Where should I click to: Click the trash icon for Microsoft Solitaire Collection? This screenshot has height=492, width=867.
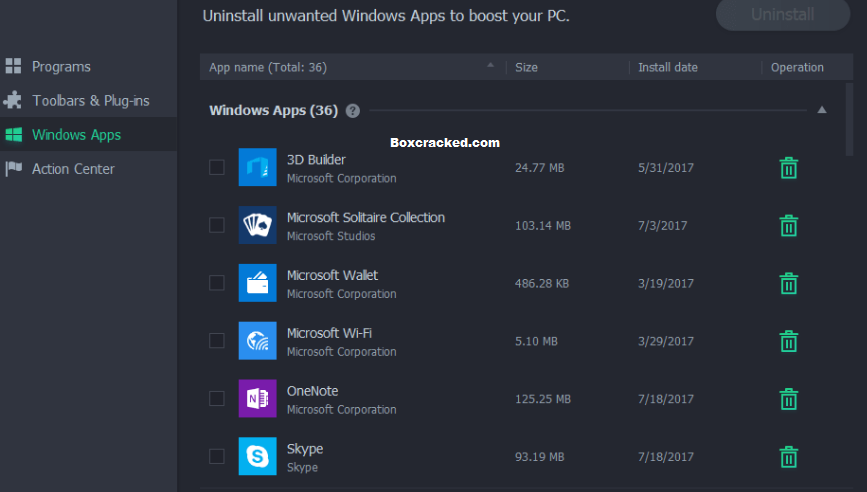coord(788,226)
